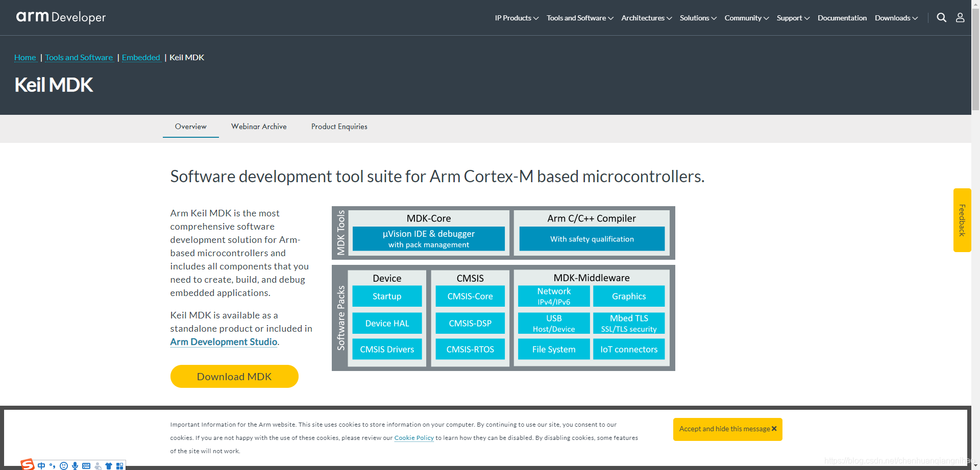
Task: Expand the Tools and Software menu
Action: (580, 18)
